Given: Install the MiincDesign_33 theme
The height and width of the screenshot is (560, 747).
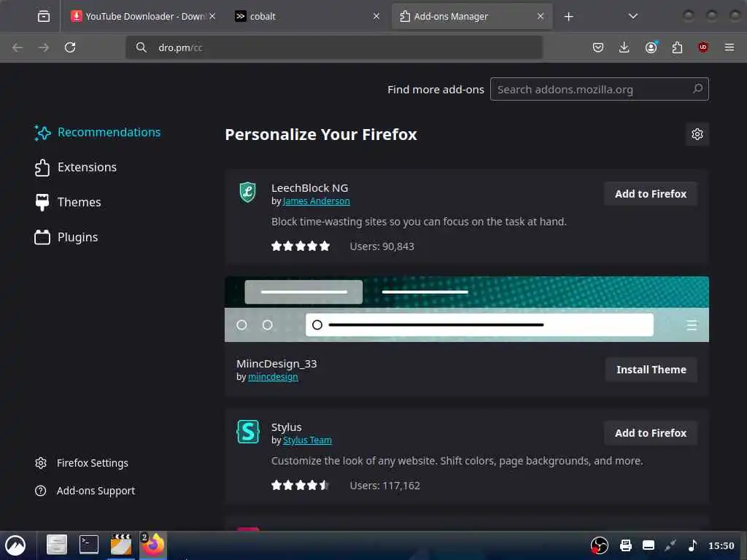Looking at the screenshot, I should [x=651, y=370].
